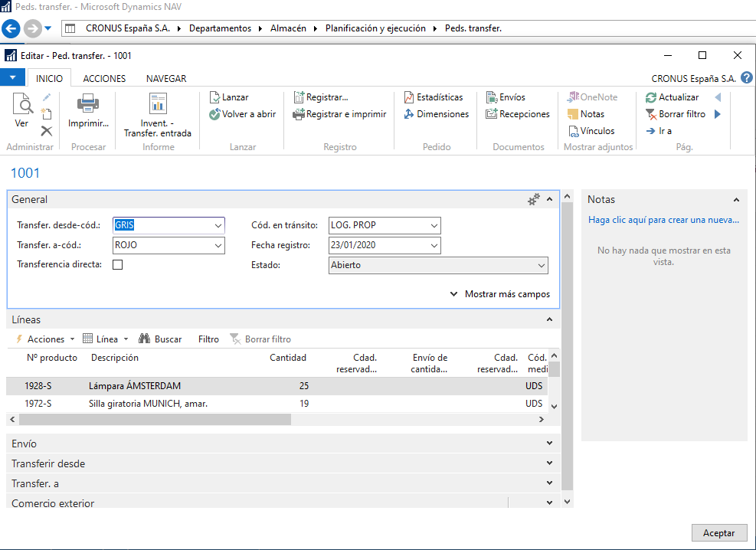Switch to the NAVEGAR tab

click(x=166, y=79)
